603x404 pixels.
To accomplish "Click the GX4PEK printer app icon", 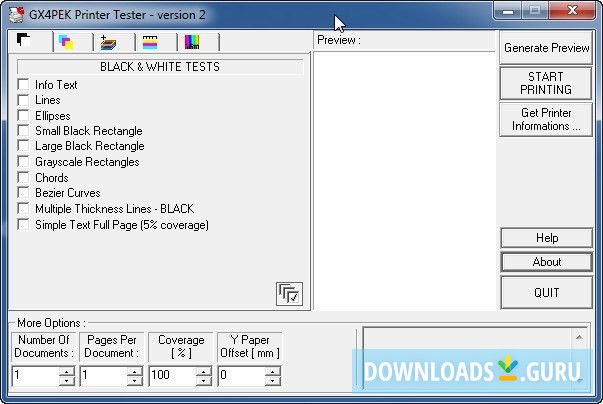I will tap(17, 15).
